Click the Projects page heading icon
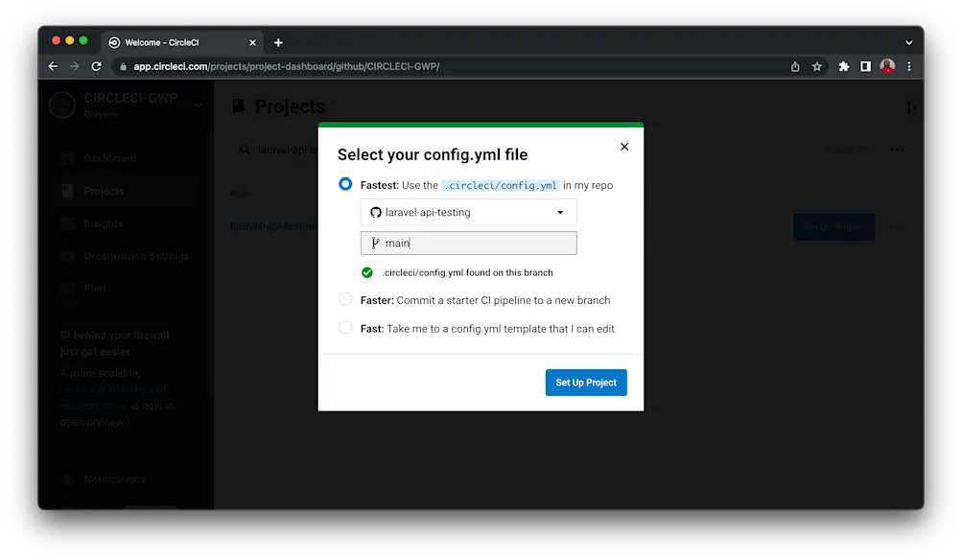 [239, 106]
